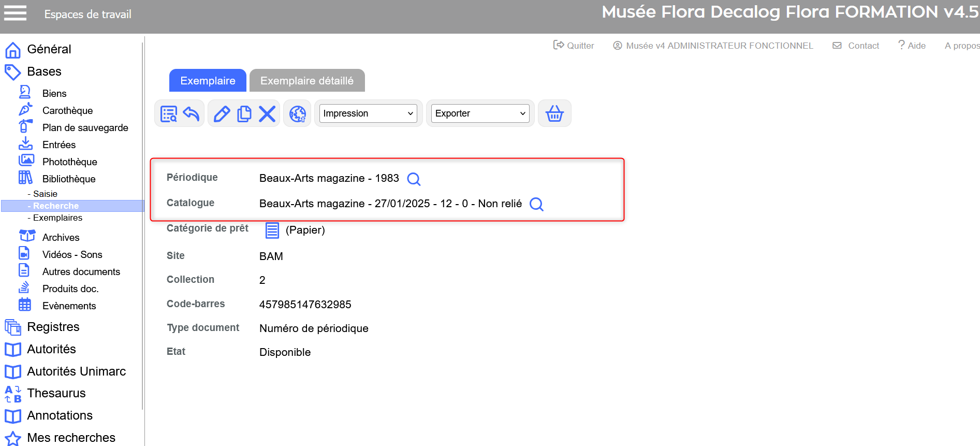The image size is (980, 446).
Task: Click the Quitter link
Action: point(574,46)
